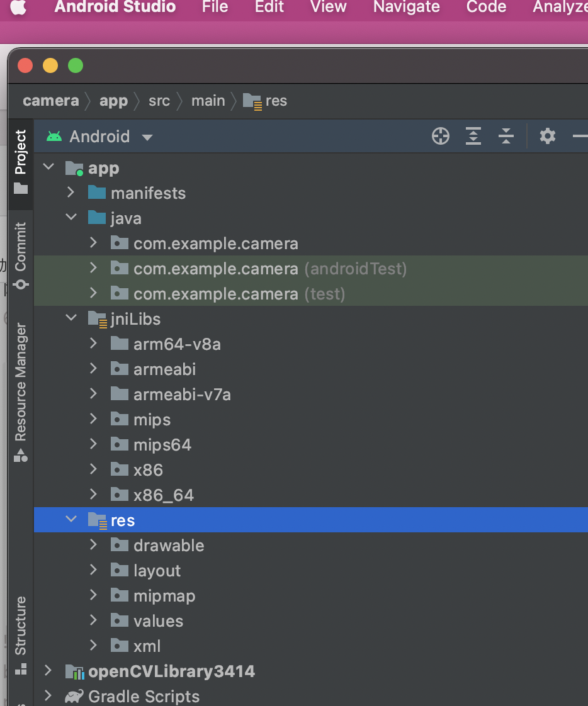Open the Project panel gear options
Image resolution: width=588 pixels, height=706 pixels.
click(548, 136)
